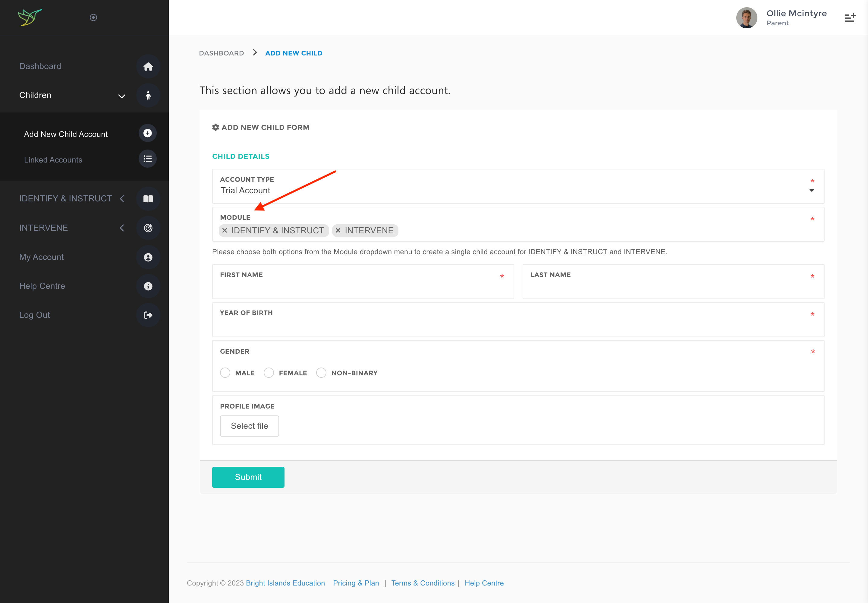Viewport: 868px width, 603px height.
Task: Click the Identify & Instruct book icon
Action: [148, 199]
